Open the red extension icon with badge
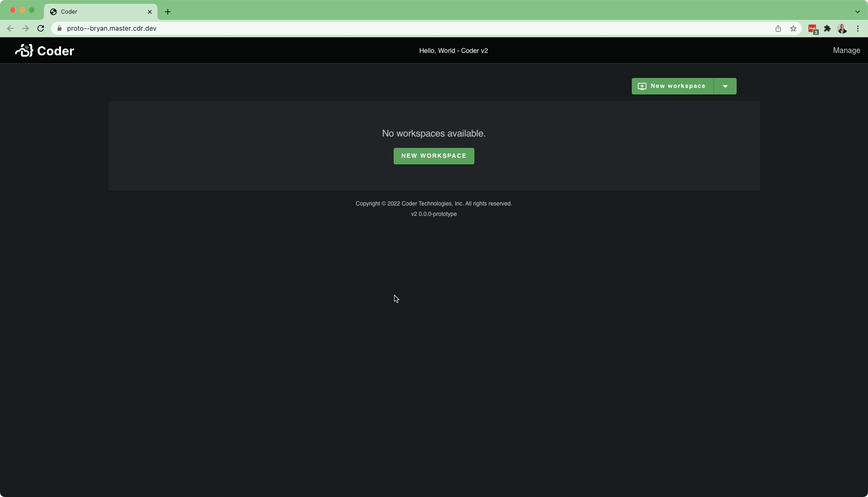This screenshot has width=868, height=497. point(813,29)
